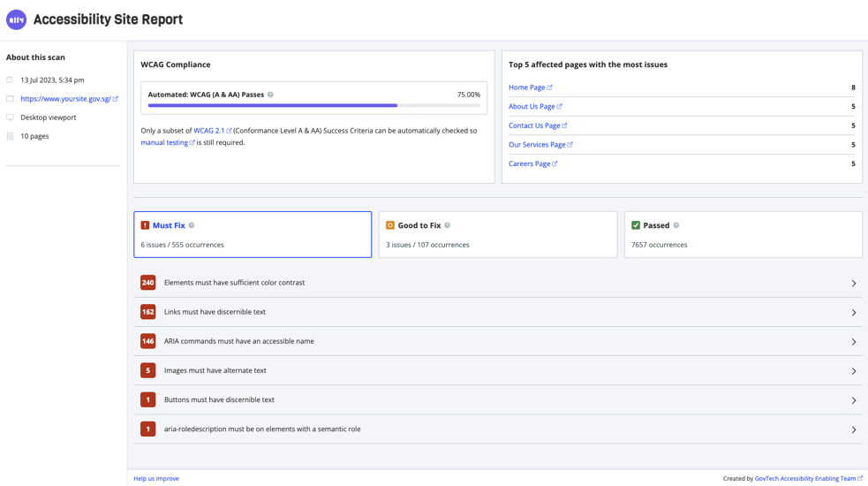Click the 'WCAG Compliance' heading
This screenshot has width=868, height=486.
tap(176, 65)
